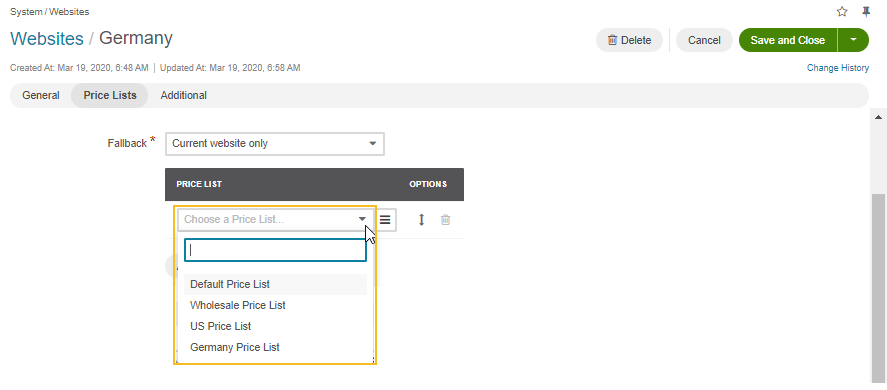Pick US Price List option
This screenshot has height=390, width=887.
[x=275, y=326]
